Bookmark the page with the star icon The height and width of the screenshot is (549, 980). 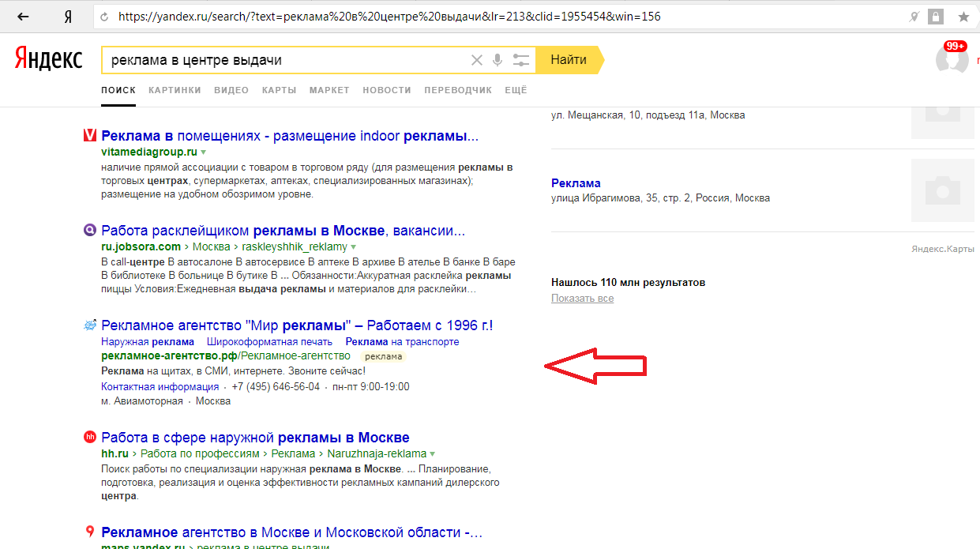963,17
